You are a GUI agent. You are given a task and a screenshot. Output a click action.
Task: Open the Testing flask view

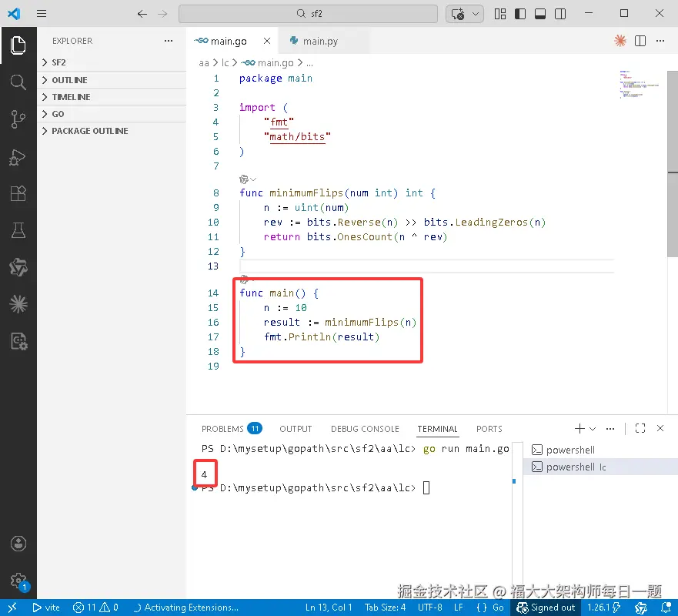pyautogui.click(x=18, y=230)
